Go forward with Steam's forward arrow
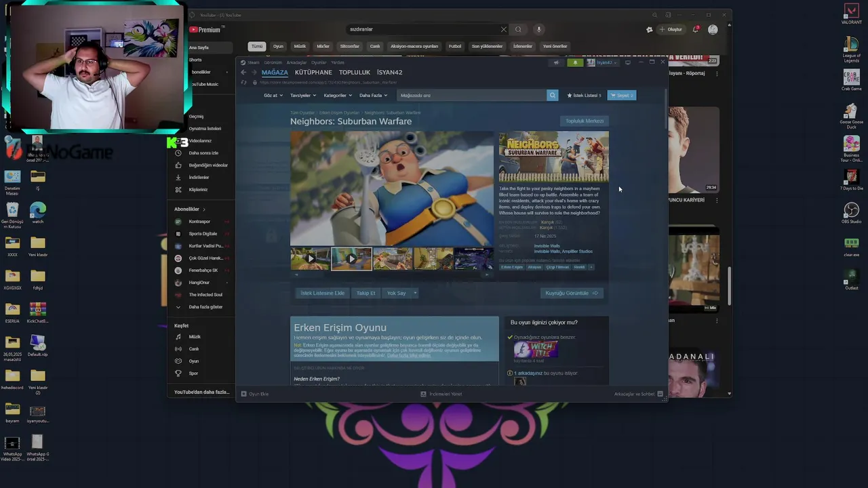This screenshot has width=868, height=488. point(254,72)
